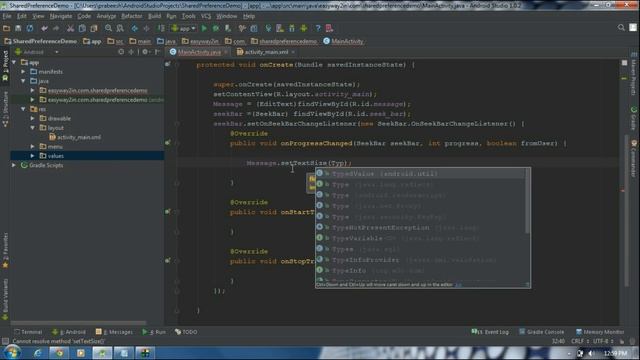Click the Help question mark icon

click(x=318, y=28)
